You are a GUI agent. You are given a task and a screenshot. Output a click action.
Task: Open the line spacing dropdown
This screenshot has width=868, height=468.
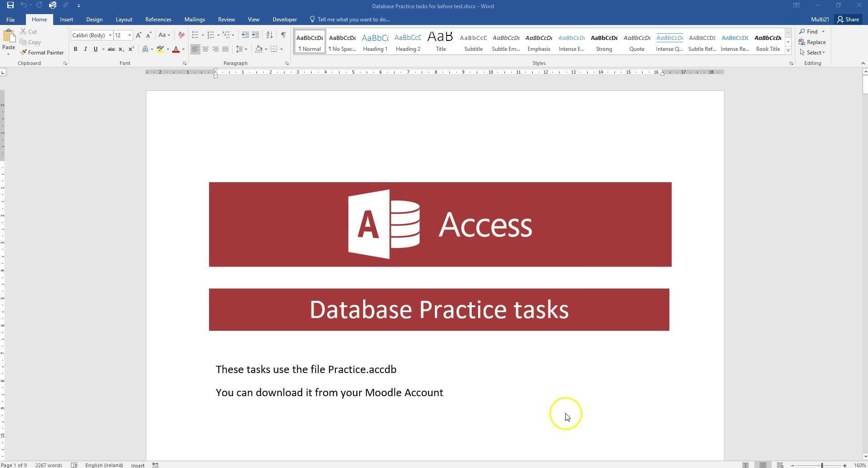(245, 49)
